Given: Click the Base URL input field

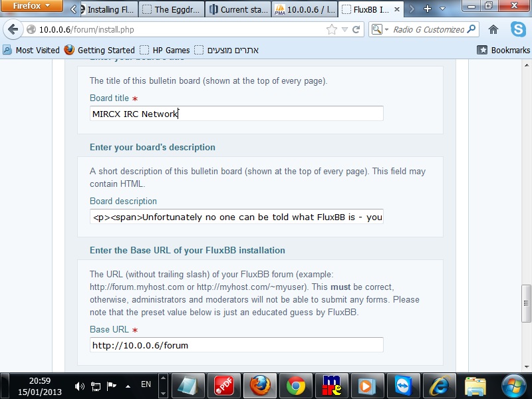Looking at the screenshot, I should (237, 345).
